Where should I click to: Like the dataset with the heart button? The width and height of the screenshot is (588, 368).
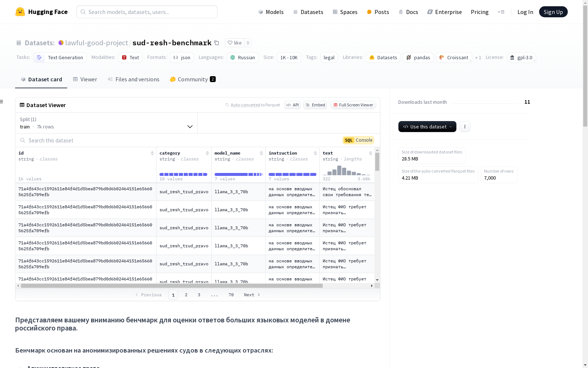click(x=234, y=43)
